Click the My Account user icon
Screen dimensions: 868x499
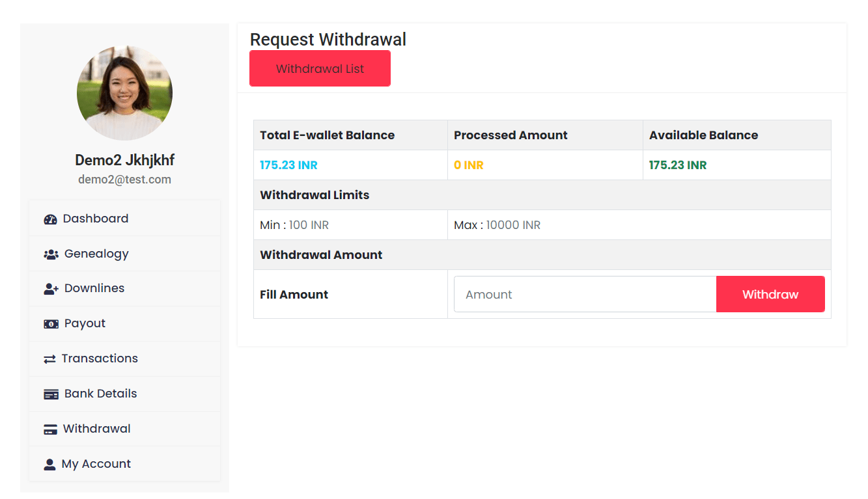pos(49,465)
